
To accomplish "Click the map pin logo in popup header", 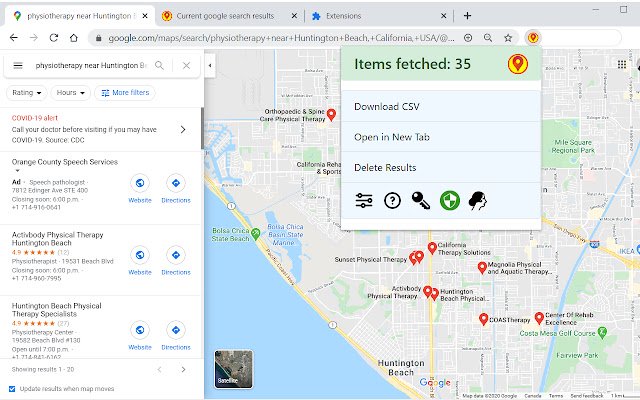I will tap(518, 64).
